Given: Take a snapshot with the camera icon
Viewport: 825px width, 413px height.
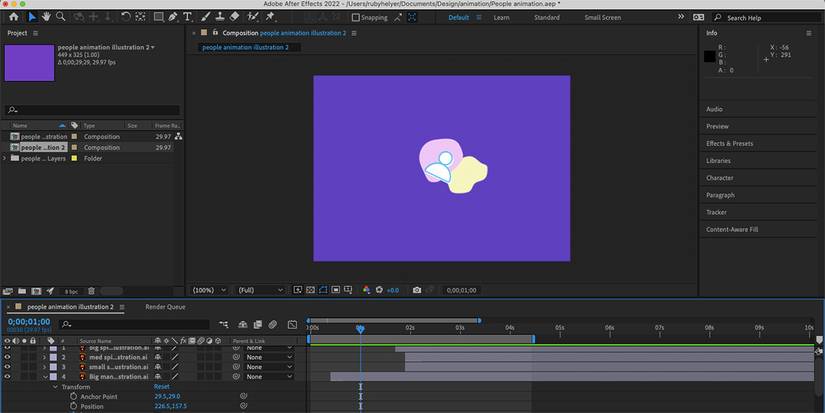Looking at the screenshot, I should tap(417, 290).
